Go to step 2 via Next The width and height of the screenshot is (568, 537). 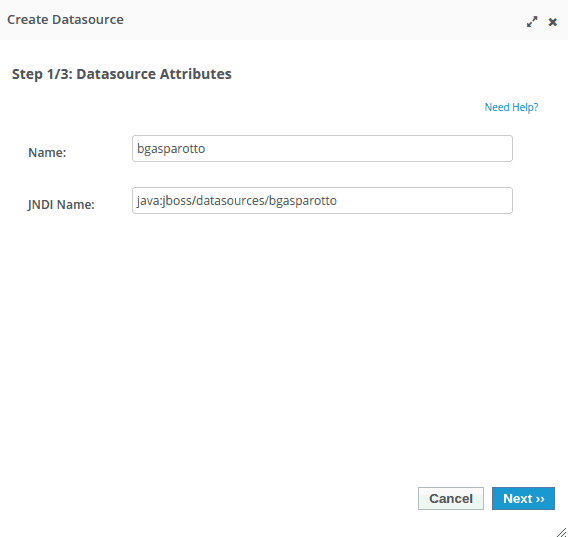click(x=523, y=498)
